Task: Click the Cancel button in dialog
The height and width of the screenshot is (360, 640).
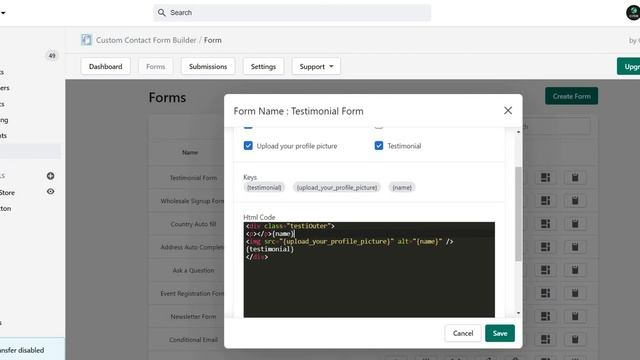Action: (463, 333)
